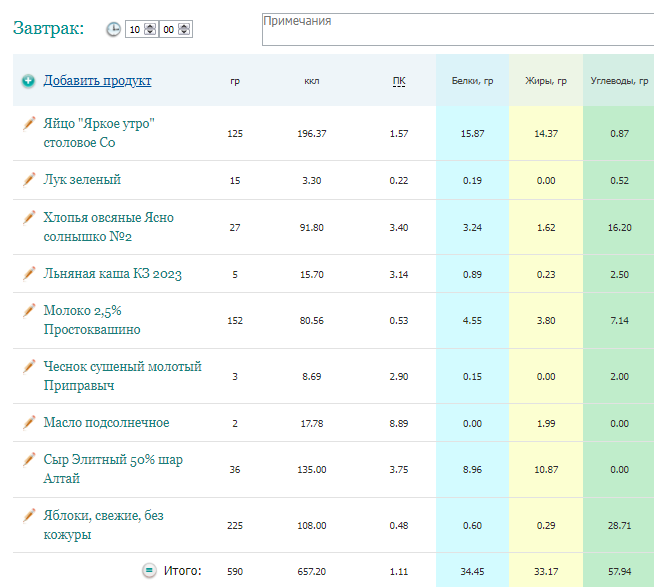Click the Углеводы, гр column header
This screenshot has width=654, height=587.
(619, 81)
